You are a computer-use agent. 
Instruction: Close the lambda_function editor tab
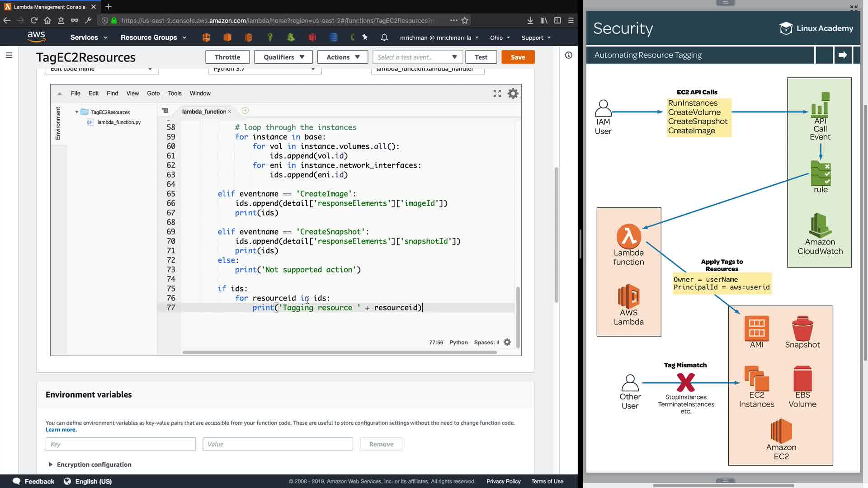coord(230,112)
